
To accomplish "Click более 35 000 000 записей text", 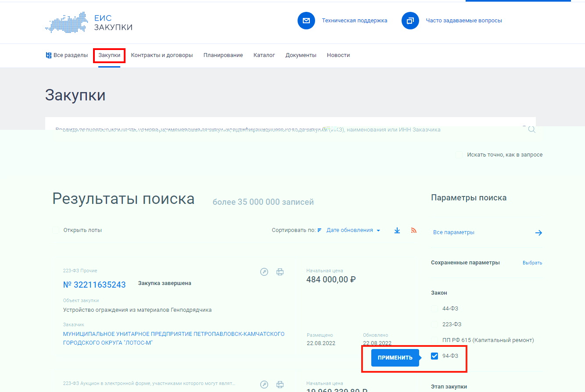I will [x=263, y=202].
